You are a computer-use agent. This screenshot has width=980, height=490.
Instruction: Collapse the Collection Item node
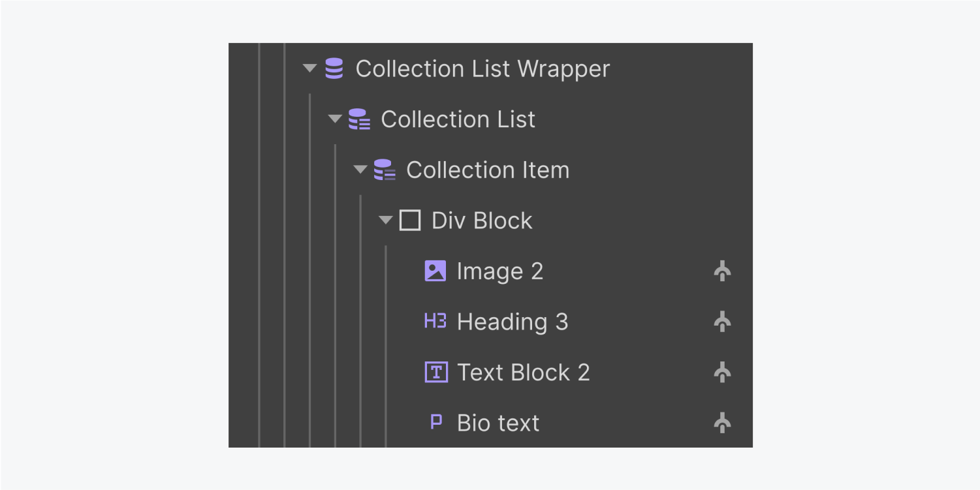pyautogui.click(x=360, y=170)
